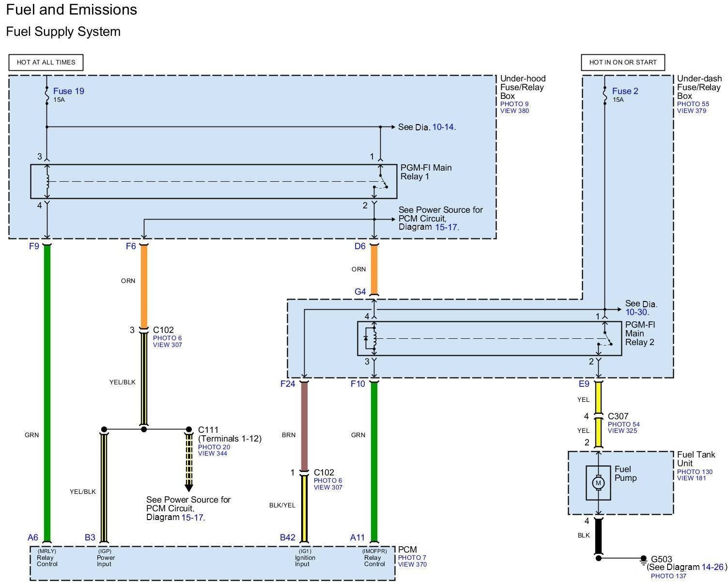Image resolution: width=728 pixels, height=585 pixels.
Task: Open the PHOTO 137 link near G503
Action: coord(668,576)
